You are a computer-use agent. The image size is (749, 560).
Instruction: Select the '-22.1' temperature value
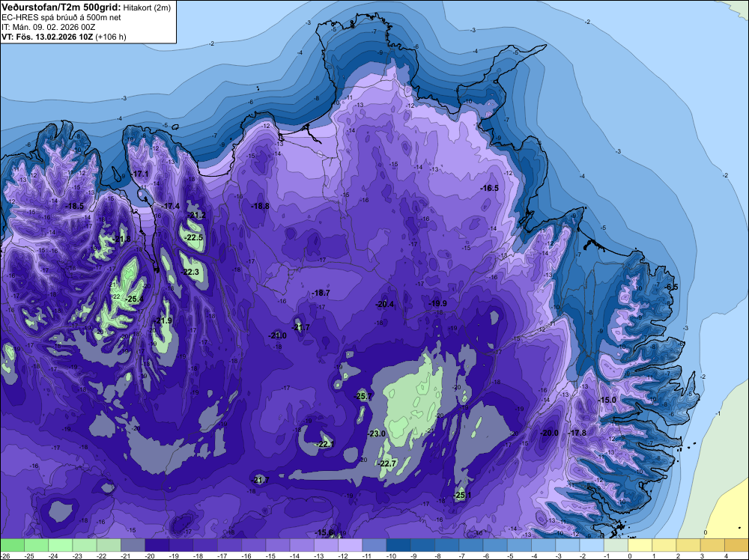point(325,445)
